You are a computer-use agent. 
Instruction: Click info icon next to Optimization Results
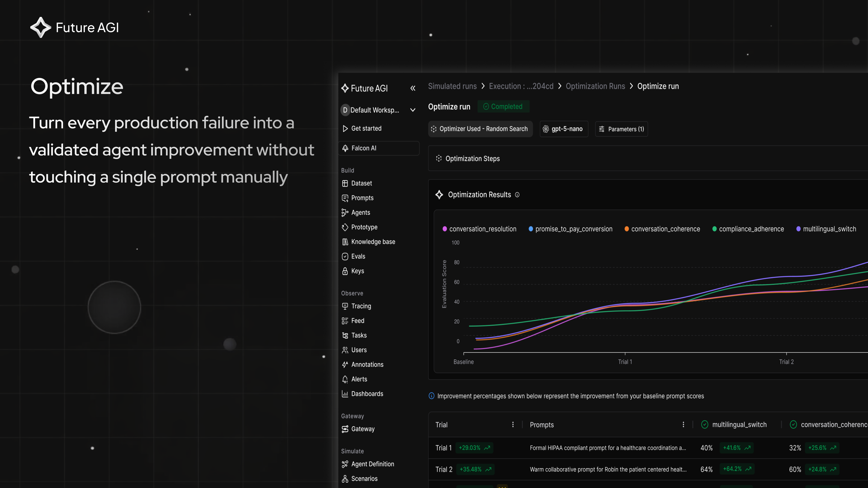tap(517, 195)
